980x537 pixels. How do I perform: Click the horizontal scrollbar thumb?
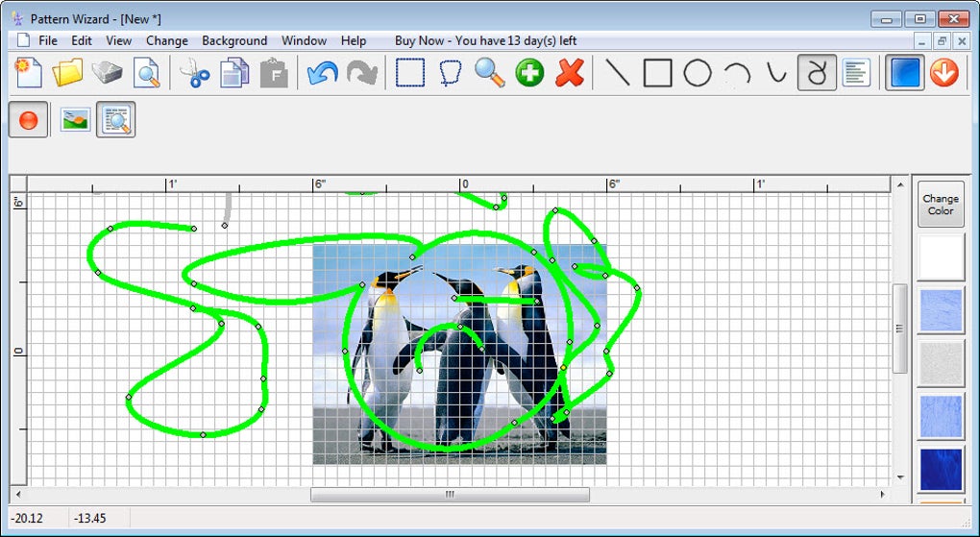pos(450,495)
